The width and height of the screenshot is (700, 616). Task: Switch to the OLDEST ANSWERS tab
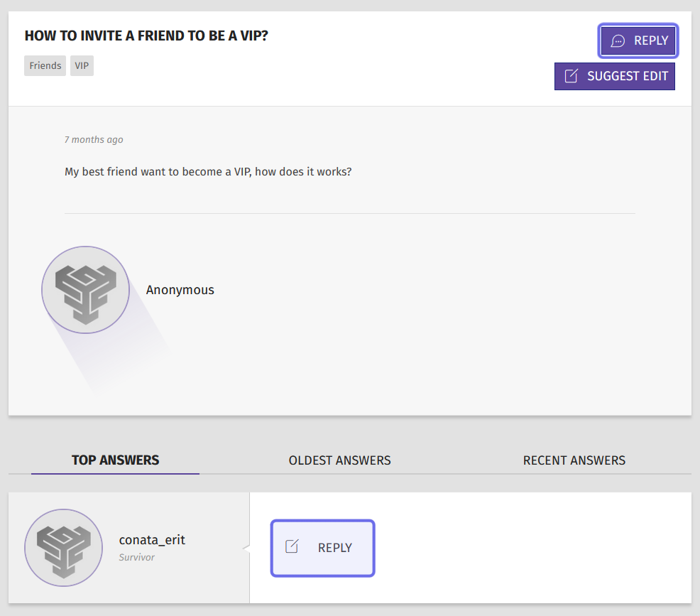[340, 460]
